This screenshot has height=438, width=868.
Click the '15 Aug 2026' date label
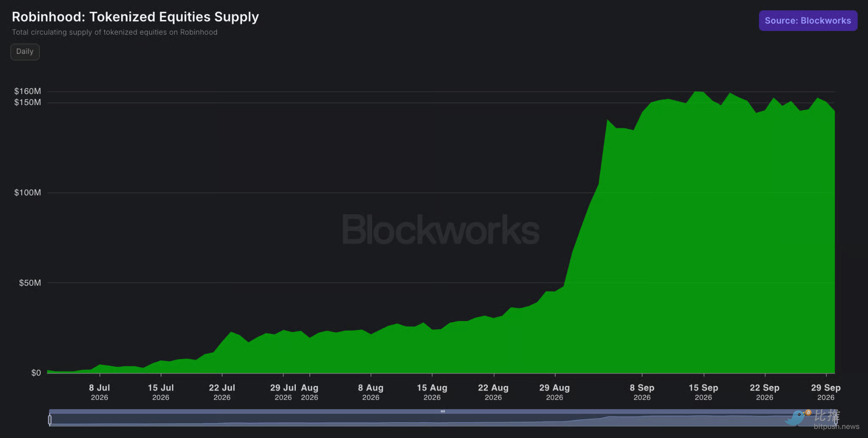coord(432,392)
